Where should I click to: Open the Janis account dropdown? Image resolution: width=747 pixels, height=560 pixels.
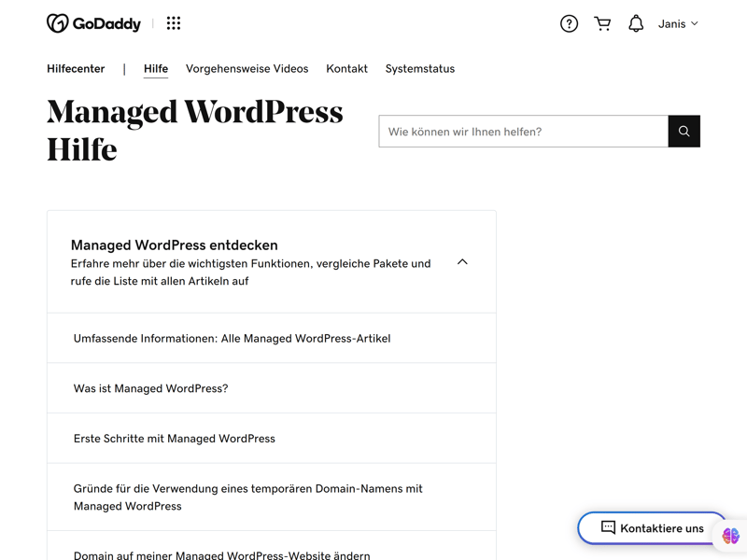tap(678, 24)
